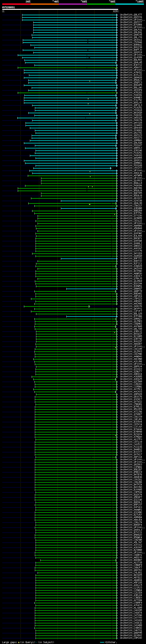Click UniRef100_C2IMJ3 label
The width and height of the screenshot is (146, 644).
pos(131,588)
